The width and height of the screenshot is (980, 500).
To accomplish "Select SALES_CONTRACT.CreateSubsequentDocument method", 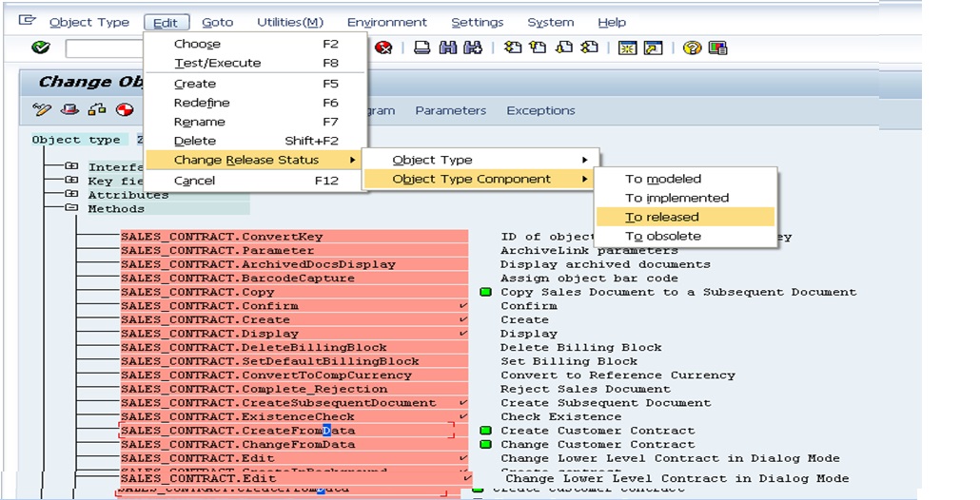I will pos(294,403).
